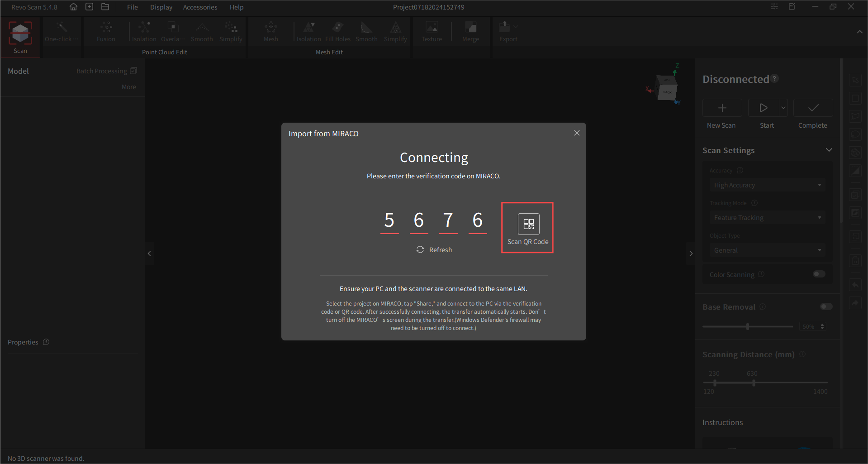Pick the rectangle selection tool
This screenshot has height=464, width=868.
point(855,98)
